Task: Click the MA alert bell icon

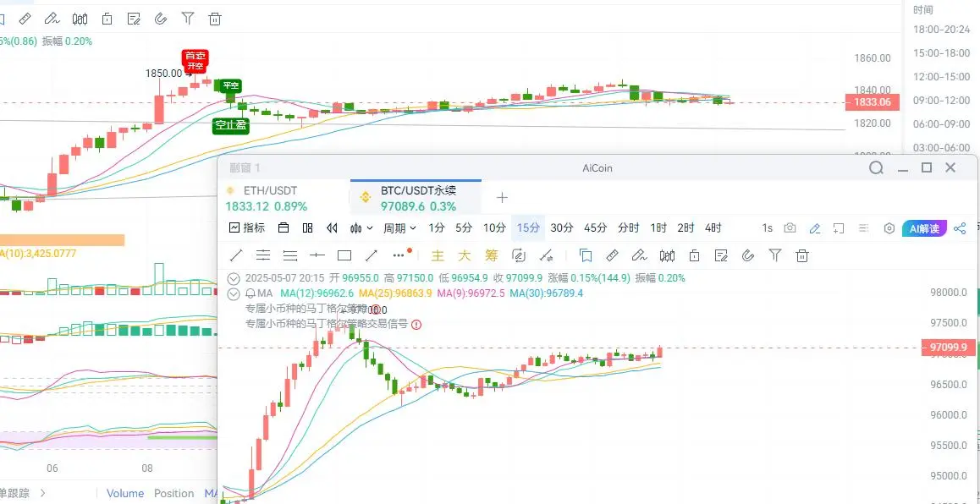Action: (251, 293)
